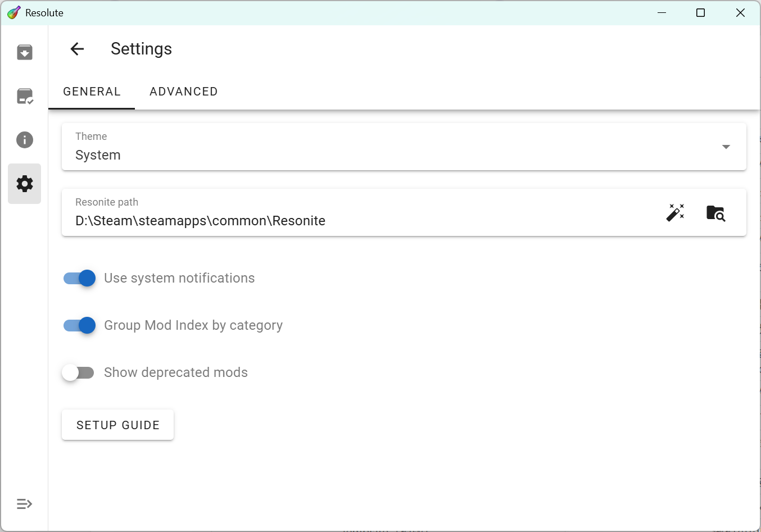Maximize the Resolute window

coord(700,12)
